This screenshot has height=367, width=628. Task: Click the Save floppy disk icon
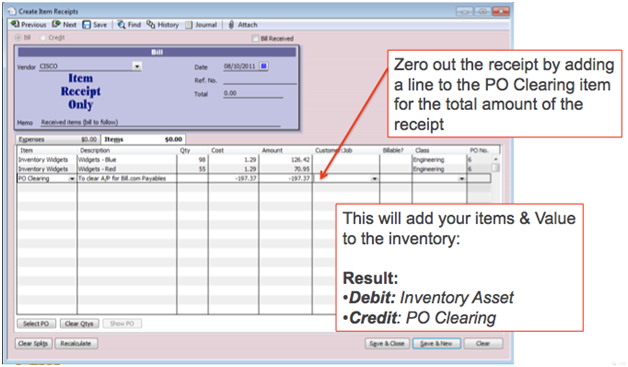point(87,25)
